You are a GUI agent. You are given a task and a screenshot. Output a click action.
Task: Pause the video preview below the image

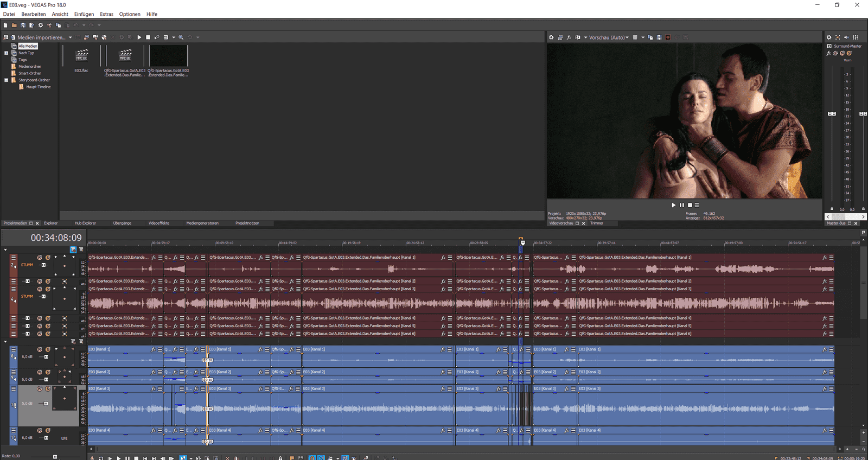[x=682, y=205]
